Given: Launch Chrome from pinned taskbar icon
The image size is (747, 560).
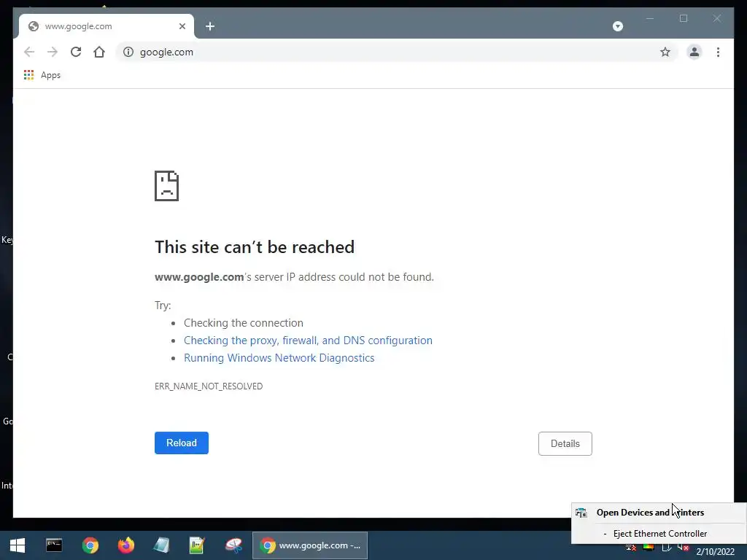Looking at the screenshot, I should click(90, 545).
